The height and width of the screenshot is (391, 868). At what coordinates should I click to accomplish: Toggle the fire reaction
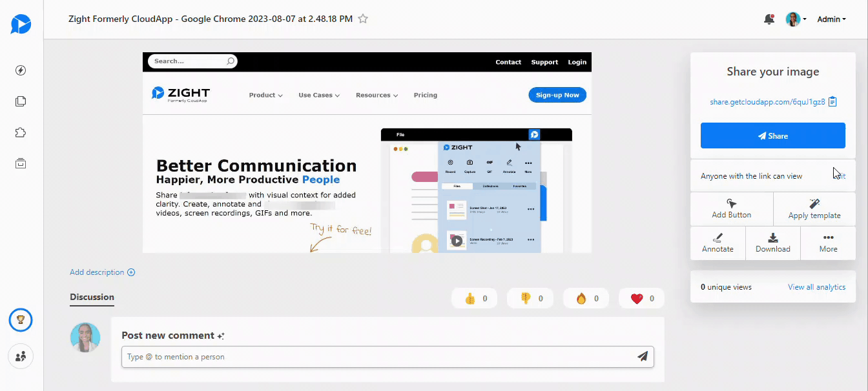click(586, 299)
